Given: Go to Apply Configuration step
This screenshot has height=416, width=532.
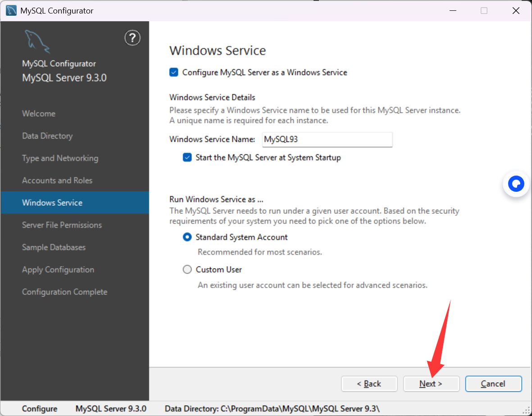Looking at the screenshot, I should pyautogui.click(x=58, y=270).
